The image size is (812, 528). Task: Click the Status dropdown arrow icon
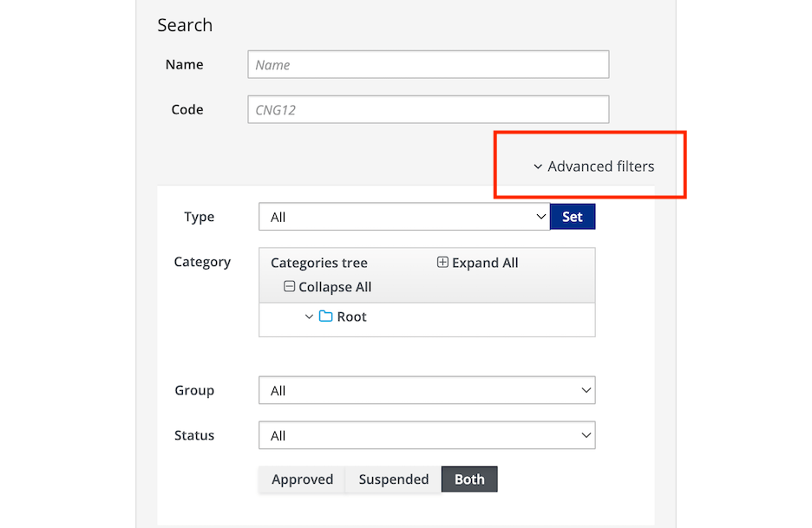point(586,435)
